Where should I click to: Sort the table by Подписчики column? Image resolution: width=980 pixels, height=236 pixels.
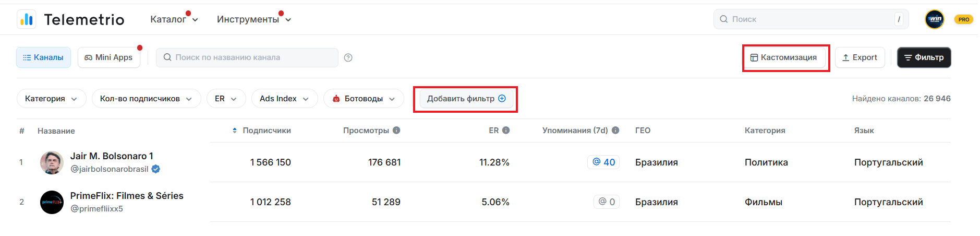(262, 131)
